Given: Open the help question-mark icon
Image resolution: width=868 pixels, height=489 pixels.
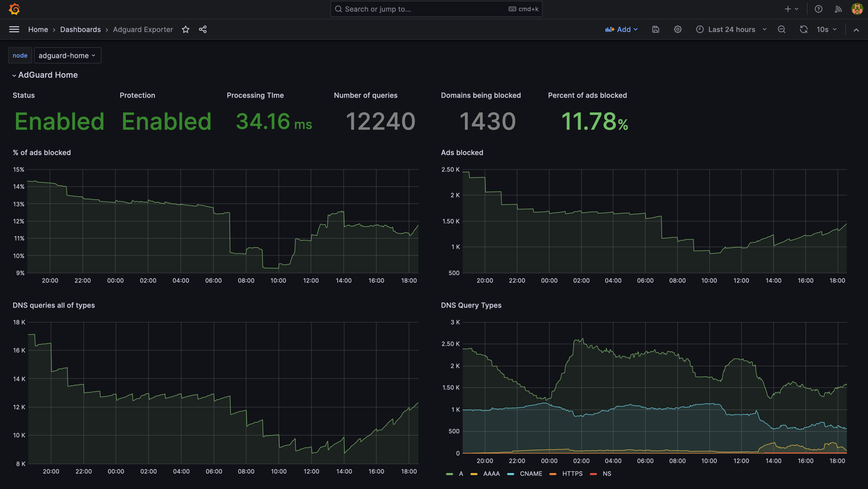Looking at the screenshot, I should point(818,9).
